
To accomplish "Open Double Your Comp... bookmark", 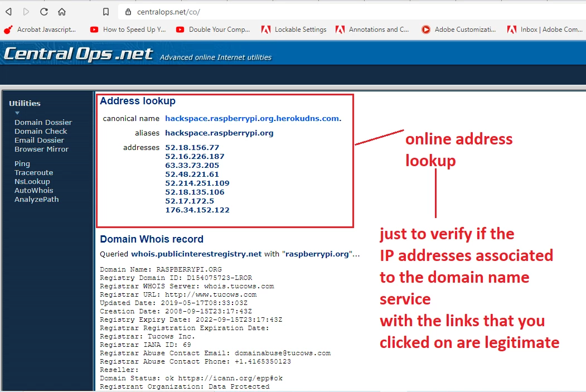I will 213,30.
